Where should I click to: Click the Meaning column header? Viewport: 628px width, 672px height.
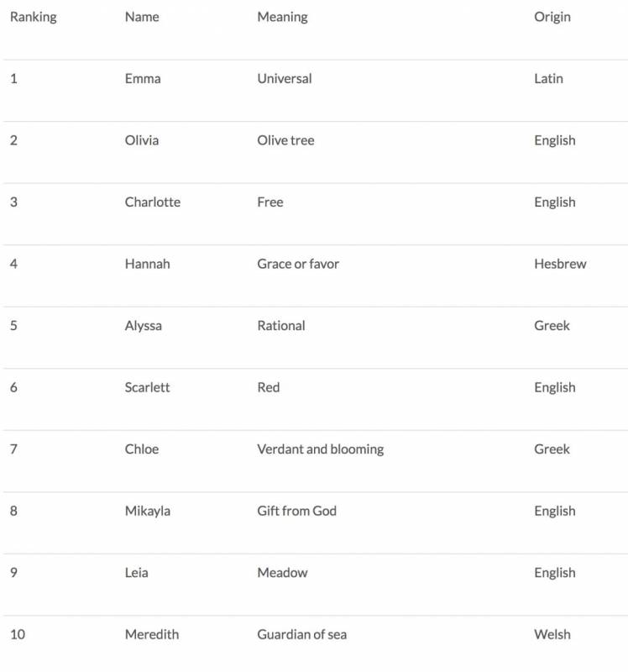coord(282,17)
